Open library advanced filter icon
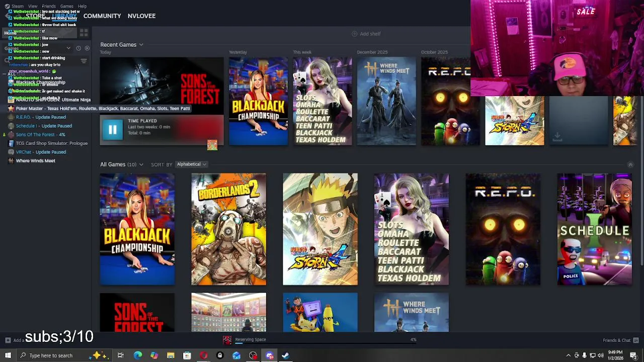The width and height of the screenshot is (644, 362). click(84, 61)
